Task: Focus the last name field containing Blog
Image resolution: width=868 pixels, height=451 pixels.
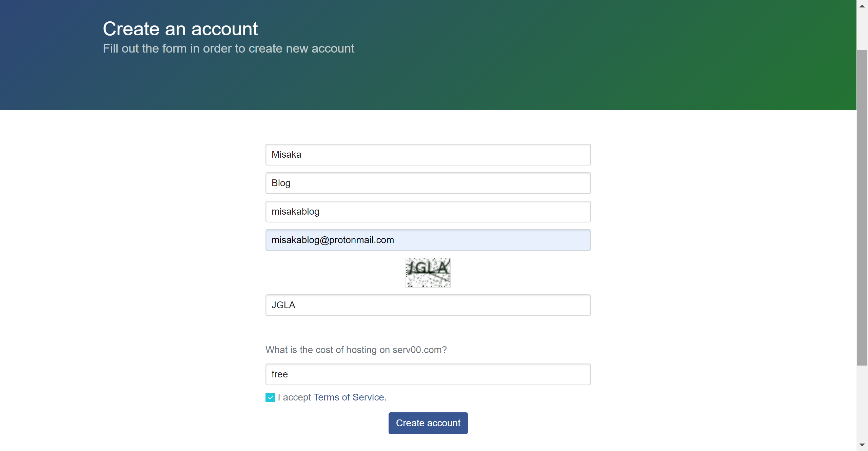Action: point(428,183)
